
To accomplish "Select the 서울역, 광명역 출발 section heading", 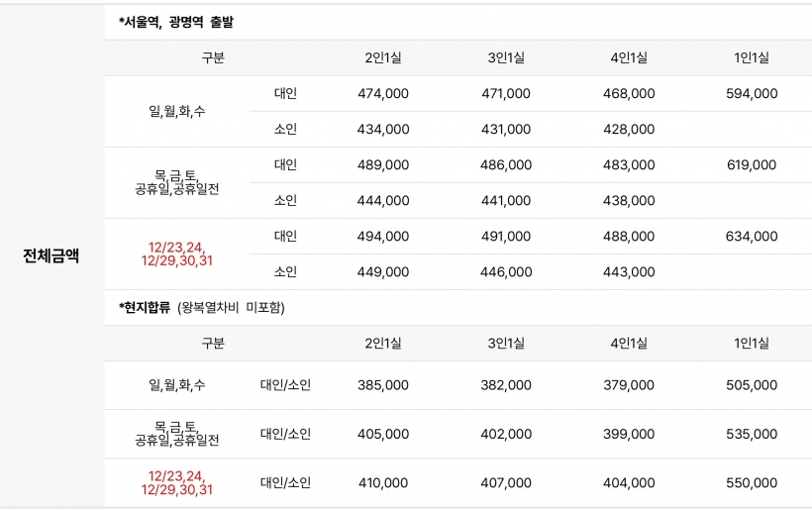I will [x=176, y=22].
